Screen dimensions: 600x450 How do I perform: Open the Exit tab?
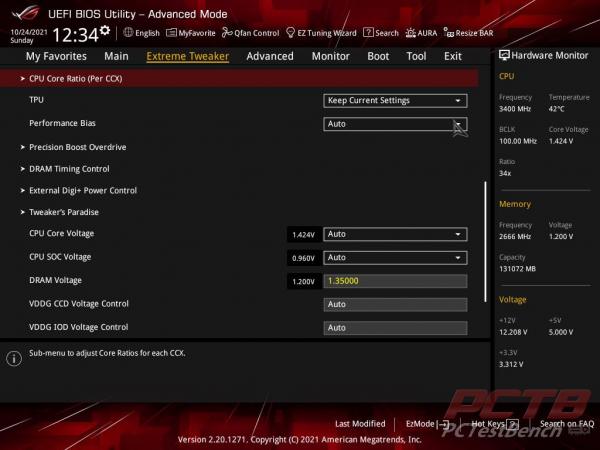coord(453,56)
